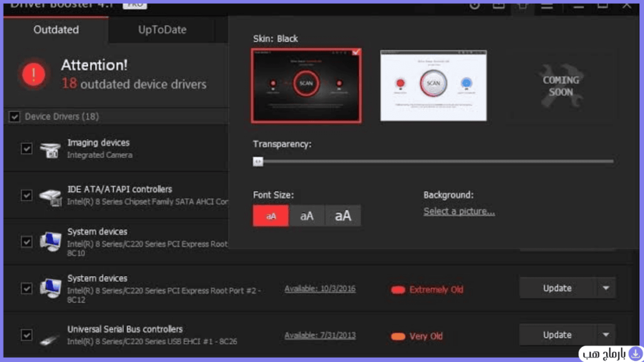Expand Update dropdown arrow for USB EHCI driver
Viewport: 644px width, 362px height.
click(606, 335)
